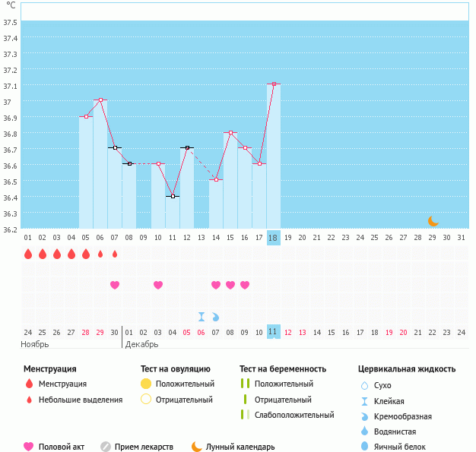Click the yellow positive ovulation test legend icon

pos(146,384)
